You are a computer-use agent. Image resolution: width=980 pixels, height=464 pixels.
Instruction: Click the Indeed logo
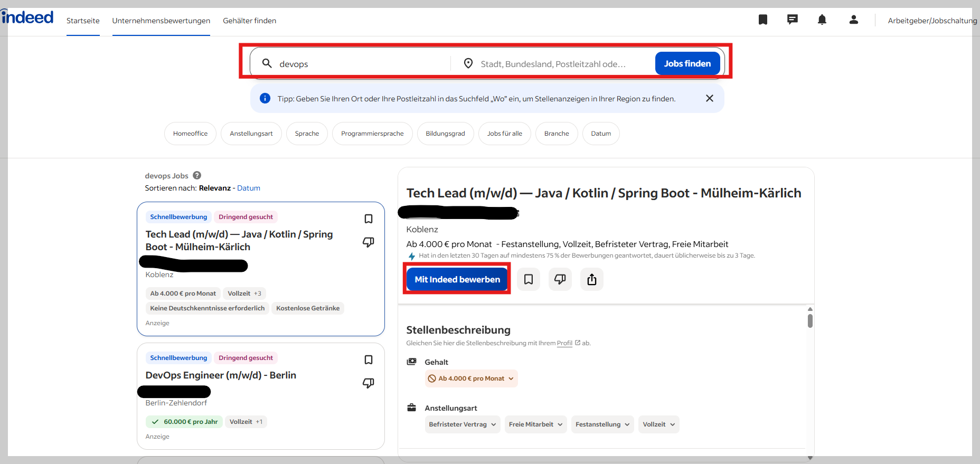point(27,17)
